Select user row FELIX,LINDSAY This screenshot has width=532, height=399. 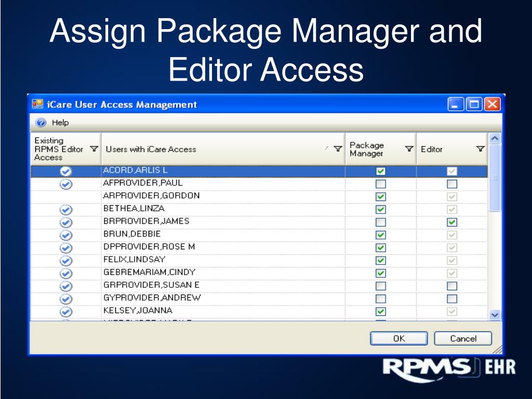[x=259, y=261]
